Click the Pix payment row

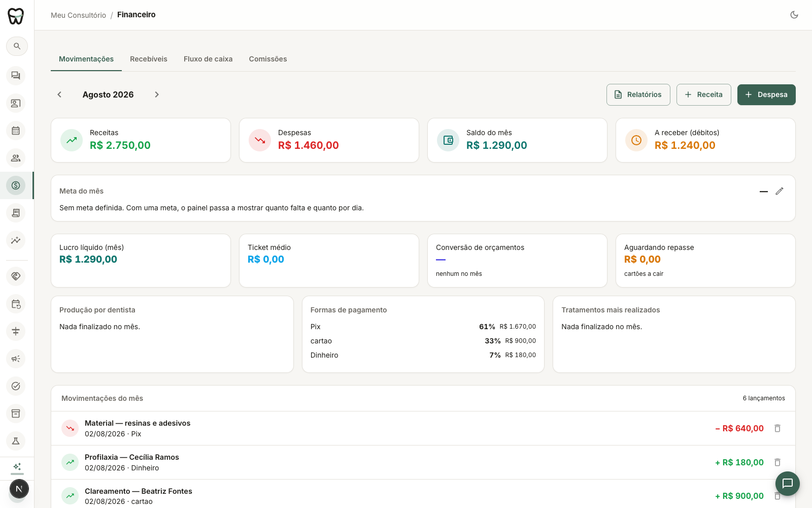(423, 327)
